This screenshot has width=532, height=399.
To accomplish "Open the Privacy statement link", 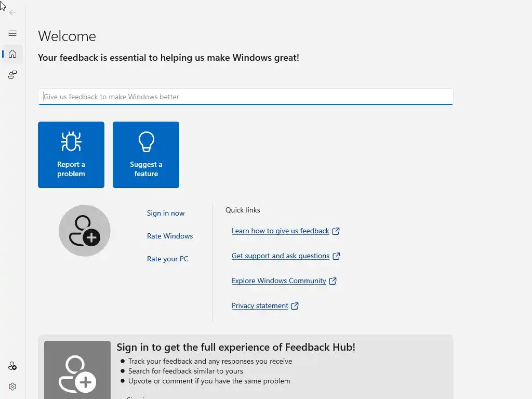I will point(260,305).
